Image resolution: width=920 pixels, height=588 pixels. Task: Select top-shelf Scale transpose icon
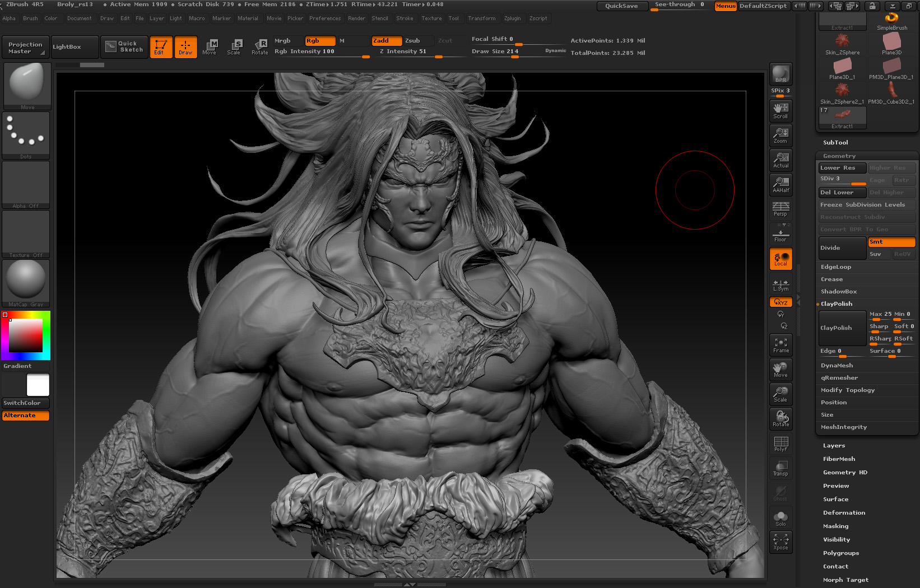pos(234,47)
